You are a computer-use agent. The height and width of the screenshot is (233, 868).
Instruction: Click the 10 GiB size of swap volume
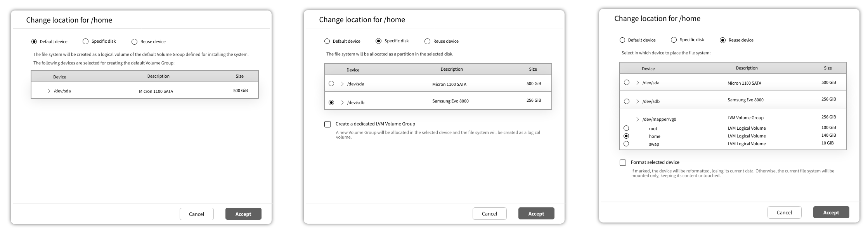point(828,143)
